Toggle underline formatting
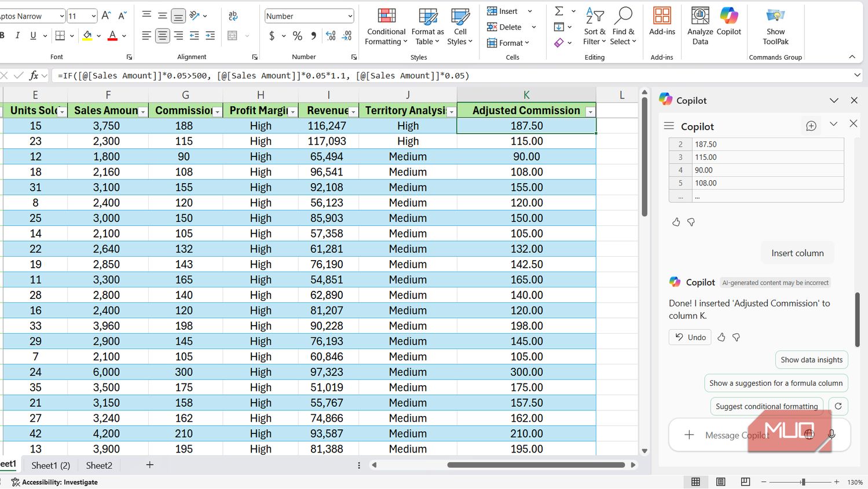 33,36
